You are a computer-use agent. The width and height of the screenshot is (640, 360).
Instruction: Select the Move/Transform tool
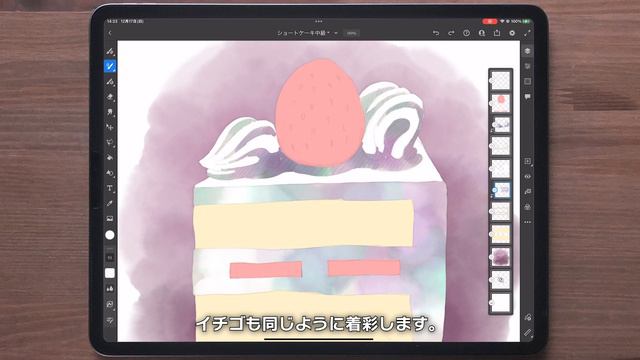click(x=110, y=127)
